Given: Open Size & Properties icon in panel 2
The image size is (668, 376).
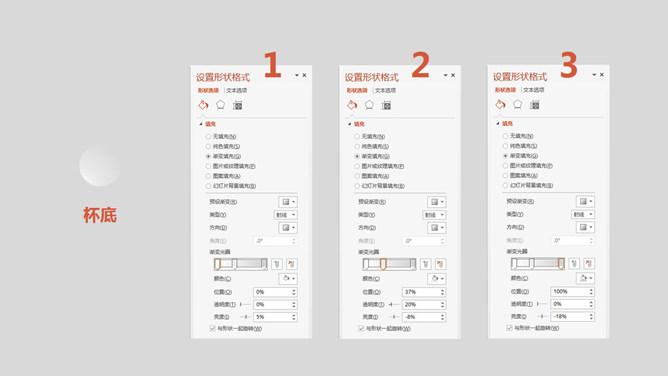Looking at the screenshot, I should coord(386,105).
